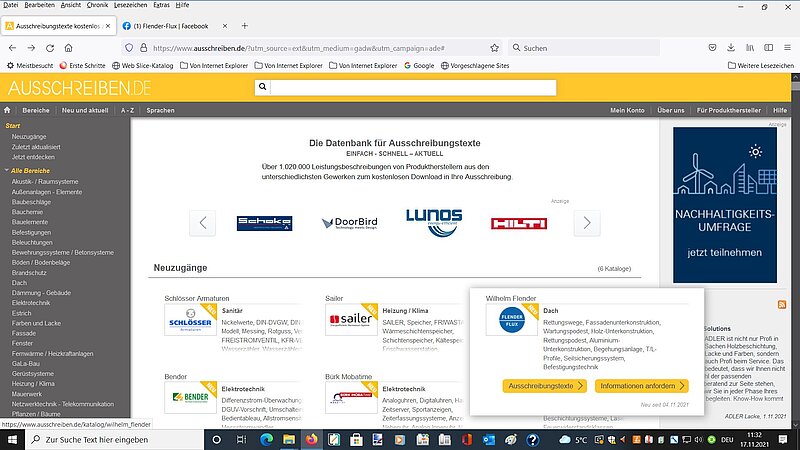Open the Meistbesucht bookmarks folder
The width and height of the screenshot is (800, 450).
(30, 65)
